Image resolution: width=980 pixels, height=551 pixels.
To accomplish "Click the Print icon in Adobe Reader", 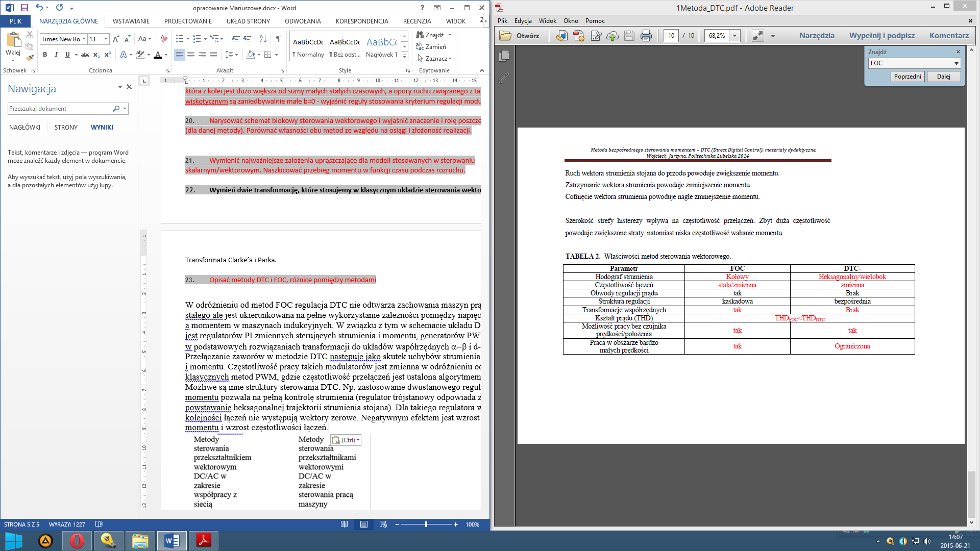I will click(x=646, y=36).
